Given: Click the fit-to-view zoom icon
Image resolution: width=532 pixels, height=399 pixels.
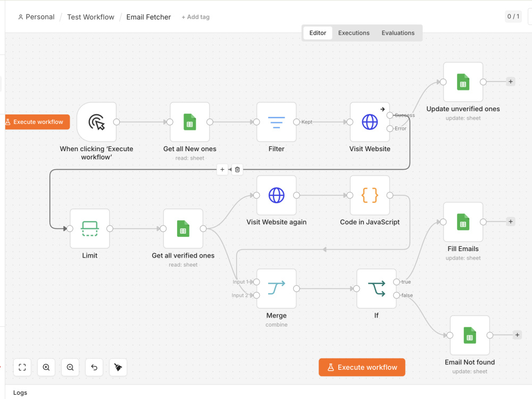Looking at the screenshot, I should 22,368.
